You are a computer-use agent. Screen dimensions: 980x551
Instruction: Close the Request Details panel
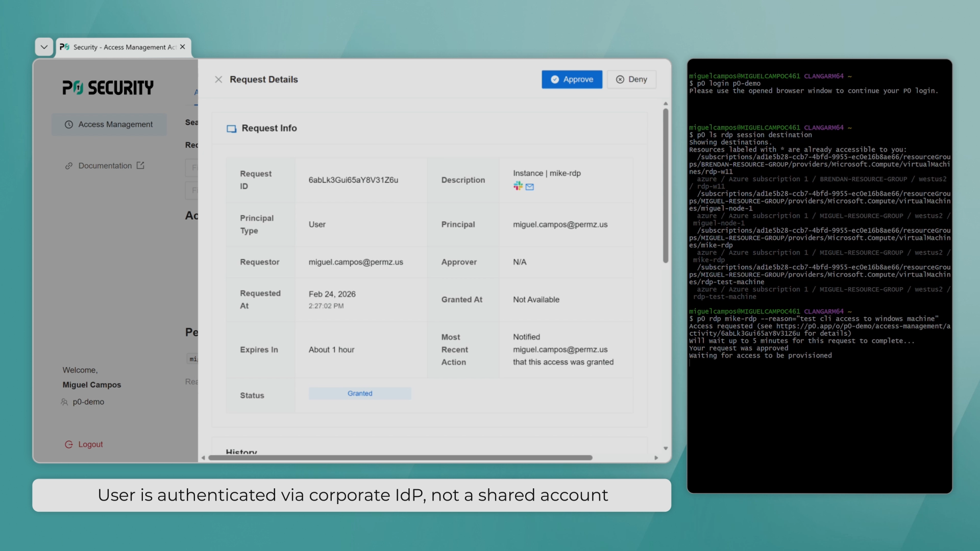pos(218,80)
